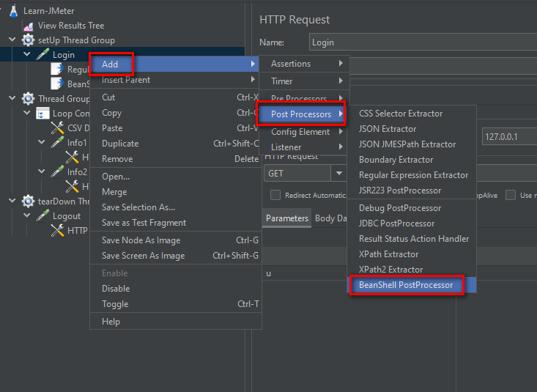This screenshot has height=392, width=537.
Task: Click the tearDown Thread Group gear icon
Action: pyautogui.click(x=28, y=201)
